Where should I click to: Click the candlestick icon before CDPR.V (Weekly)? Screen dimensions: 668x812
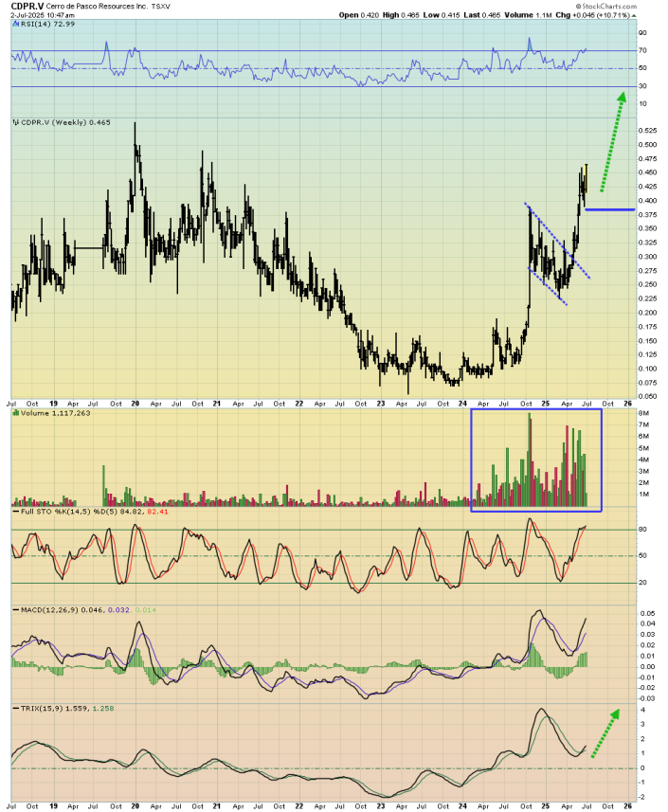coord(16,122)
